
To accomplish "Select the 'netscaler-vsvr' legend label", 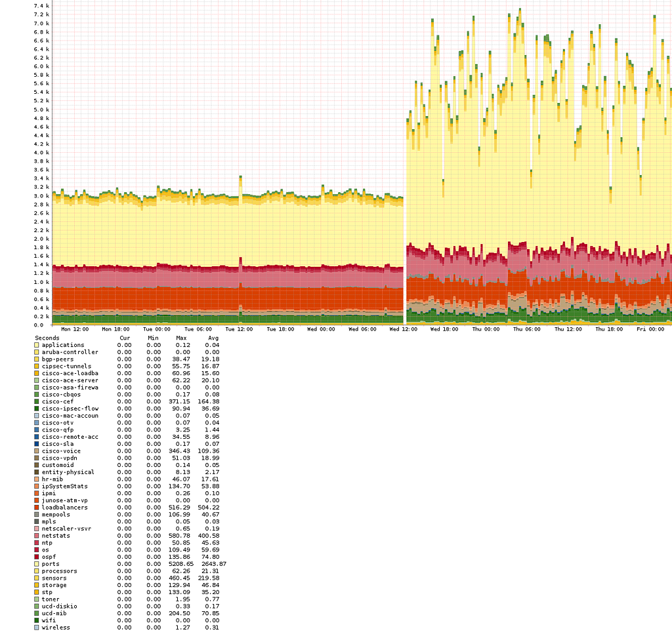I will 66,529.
